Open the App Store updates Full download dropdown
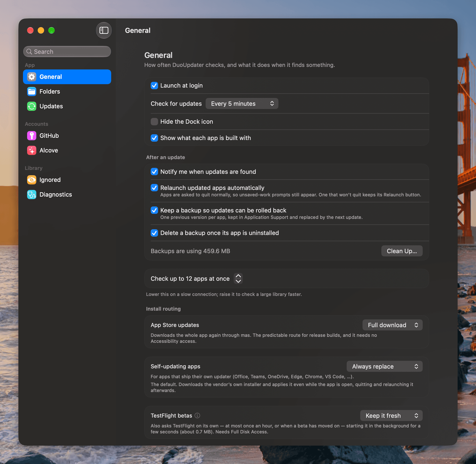The height and width of the screenshot is (464, 476). coord(392,325)
